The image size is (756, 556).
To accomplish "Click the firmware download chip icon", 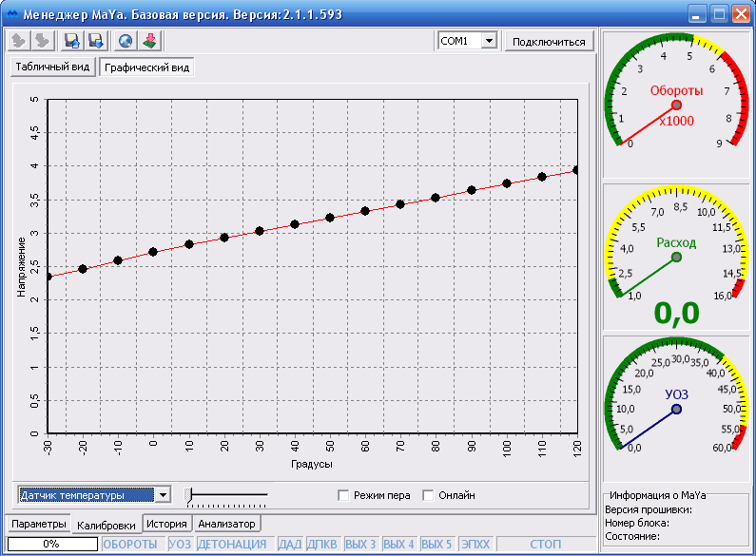I will 149,41.
